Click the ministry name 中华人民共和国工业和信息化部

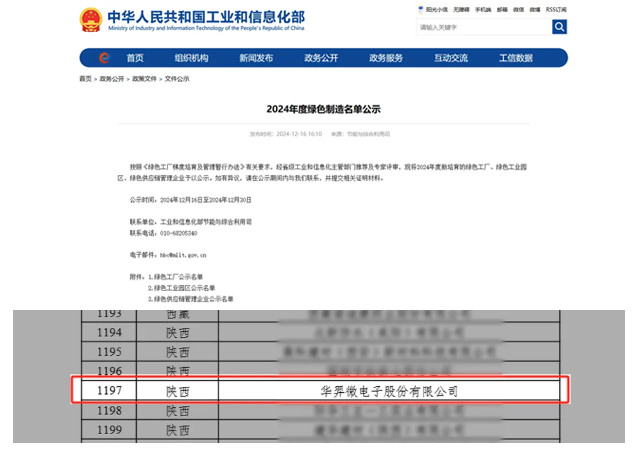pos(206,17)
